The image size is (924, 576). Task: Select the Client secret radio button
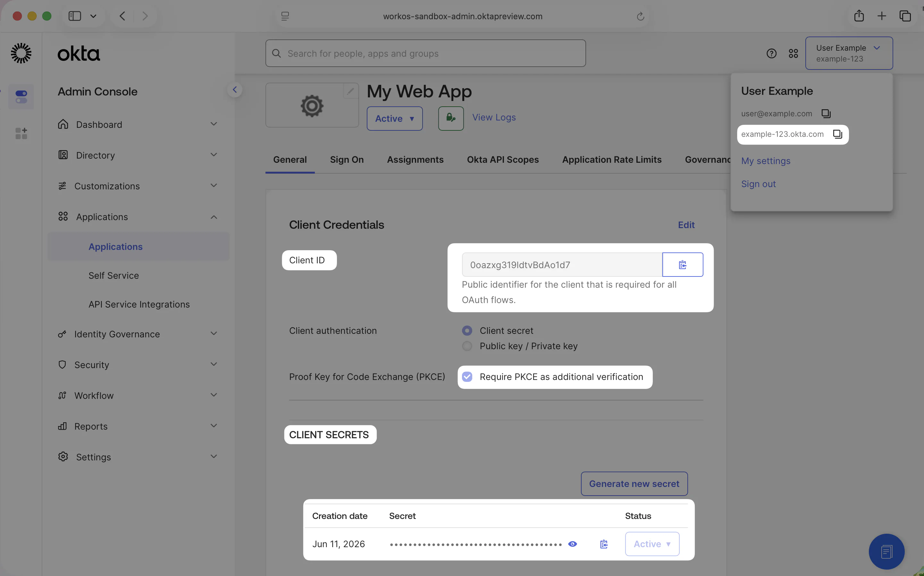(467, 331)
